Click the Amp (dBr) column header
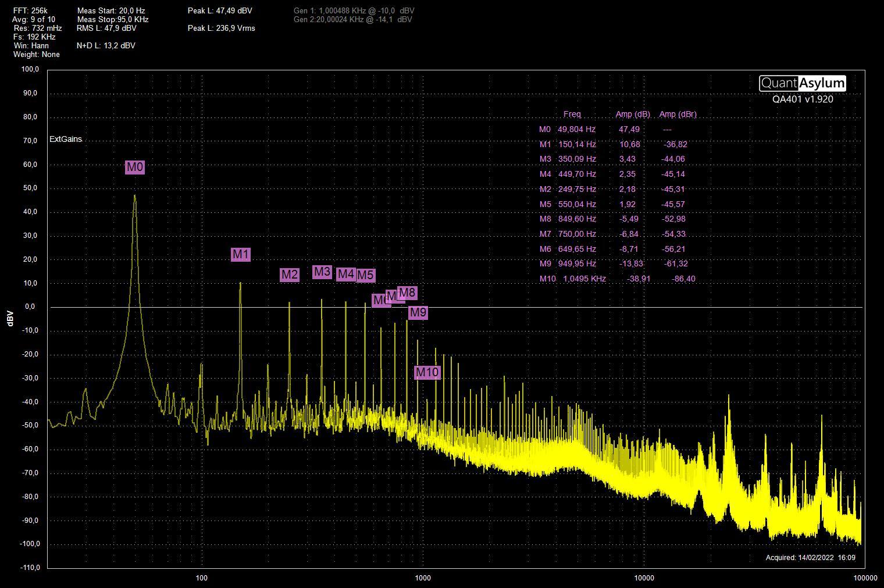884x588 pixels. (x=678, y=114)
